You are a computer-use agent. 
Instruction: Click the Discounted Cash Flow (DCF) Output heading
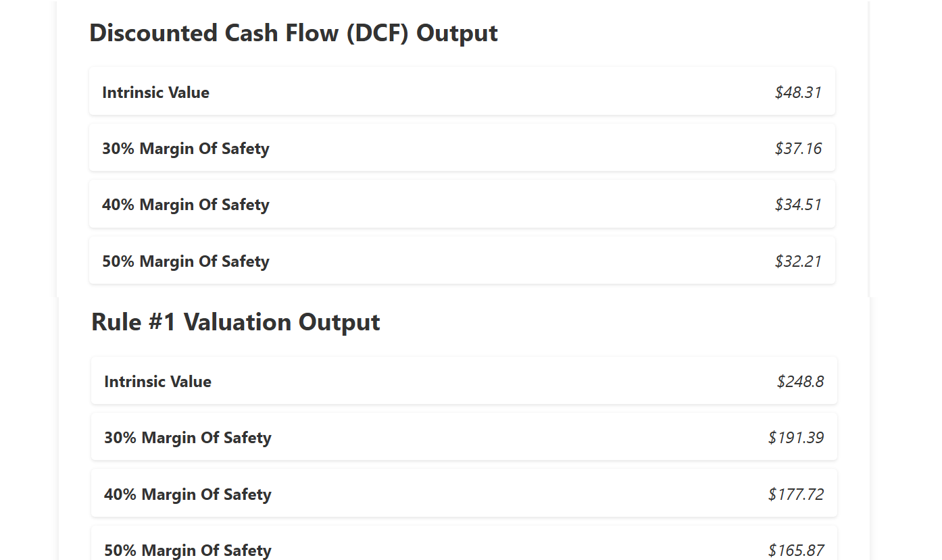[x=293, y=33]
